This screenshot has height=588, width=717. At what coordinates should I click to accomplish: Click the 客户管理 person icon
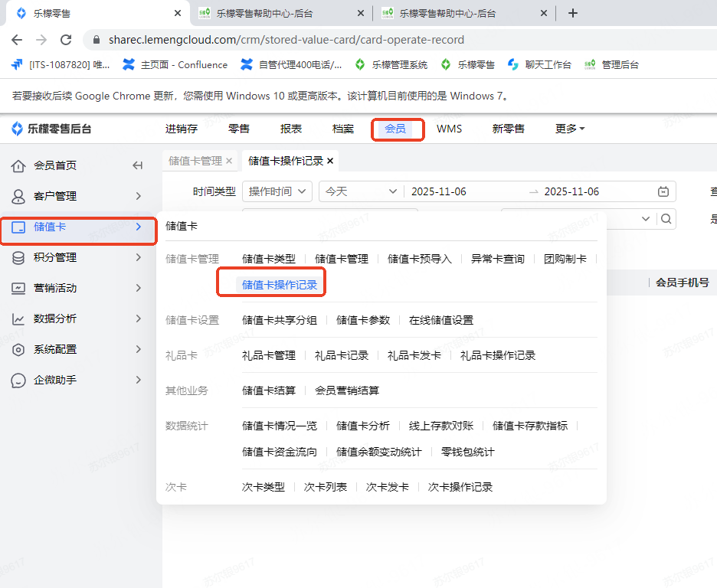click(18, 197)
